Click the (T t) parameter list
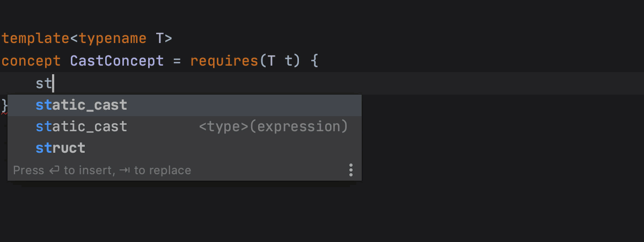The image size is (644, 242). coord(280,60)
